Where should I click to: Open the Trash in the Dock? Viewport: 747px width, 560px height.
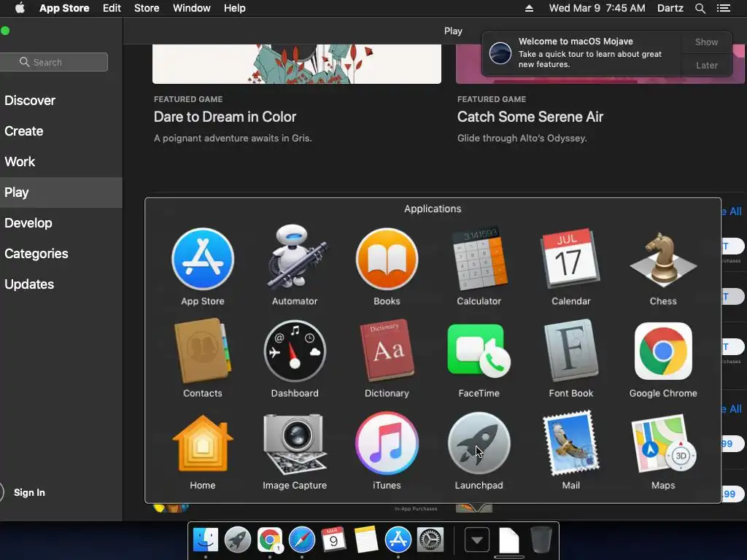[541, 540]
